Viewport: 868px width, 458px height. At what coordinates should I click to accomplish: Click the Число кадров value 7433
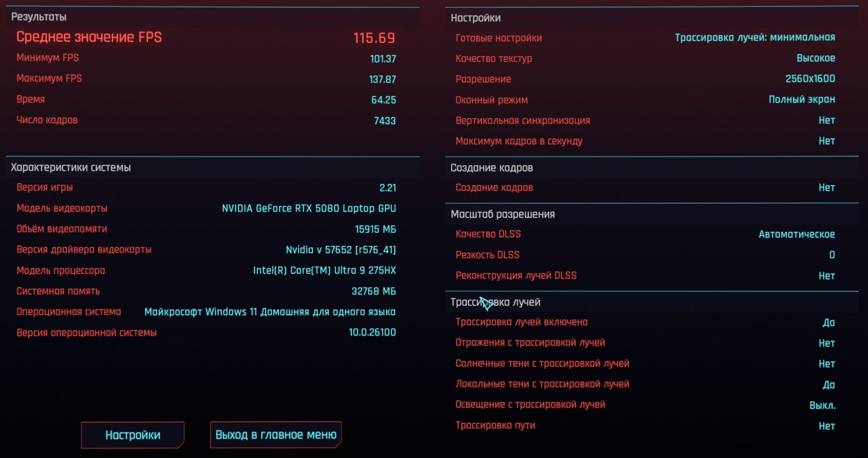coord(385,121)
